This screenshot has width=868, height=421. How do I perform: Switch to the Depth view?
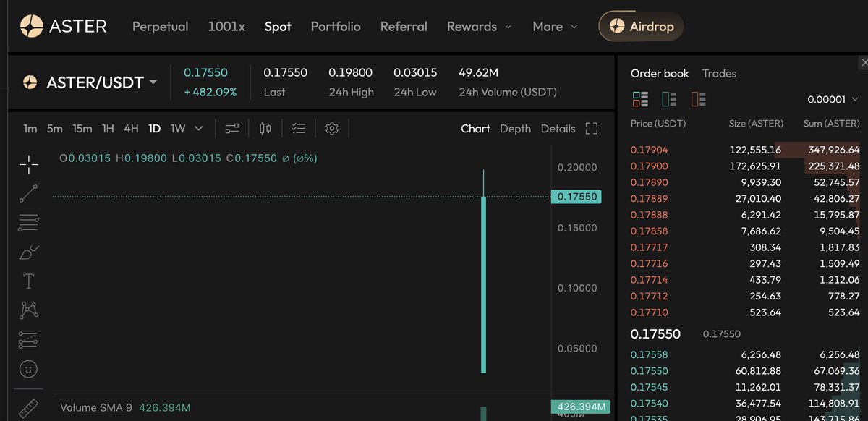click(515, 129)
